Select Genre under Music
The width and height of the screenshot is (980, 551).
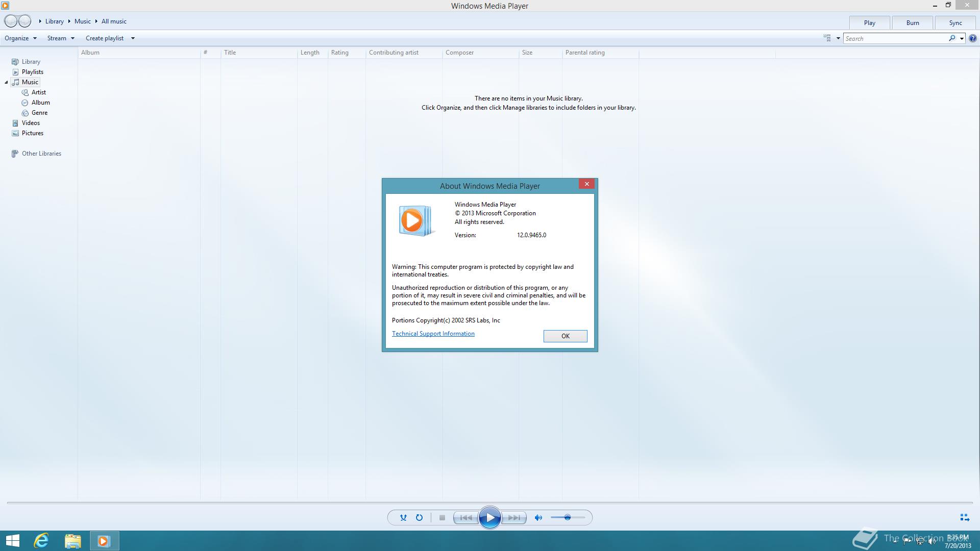pos(39,113)
